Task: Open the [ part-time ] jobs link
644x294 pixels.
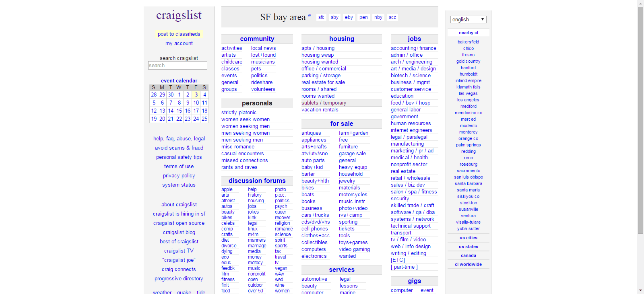Action: (x=404, y=267)
